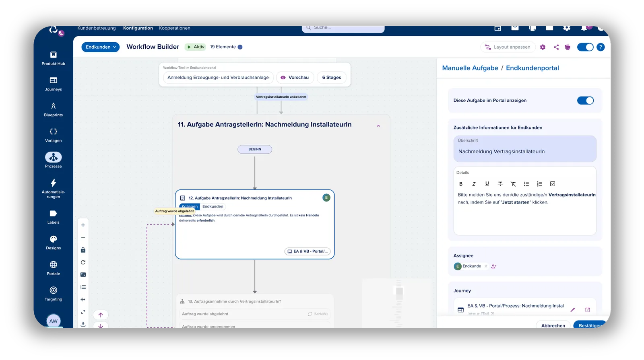The width and height of the screenshot is (644, 360).
Task: Click the purple settings gear in the builder header
Action: coord(543,47)
